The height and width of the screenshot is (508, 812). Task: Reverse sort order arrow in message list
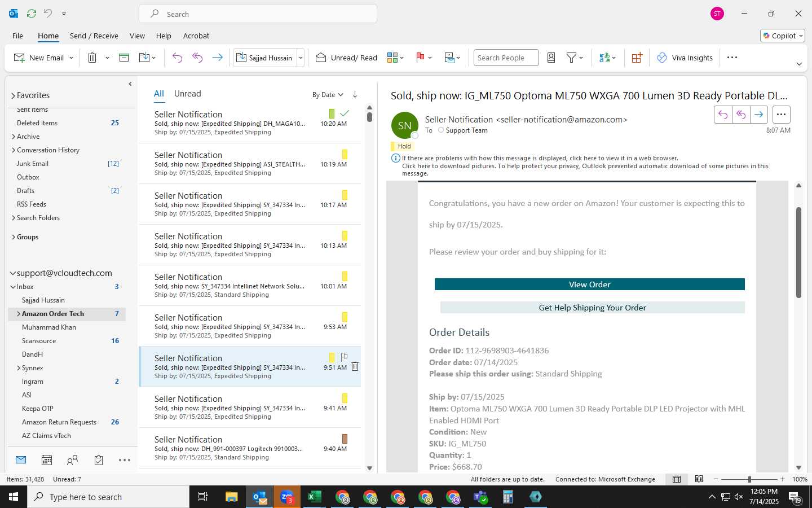point(355,94)
